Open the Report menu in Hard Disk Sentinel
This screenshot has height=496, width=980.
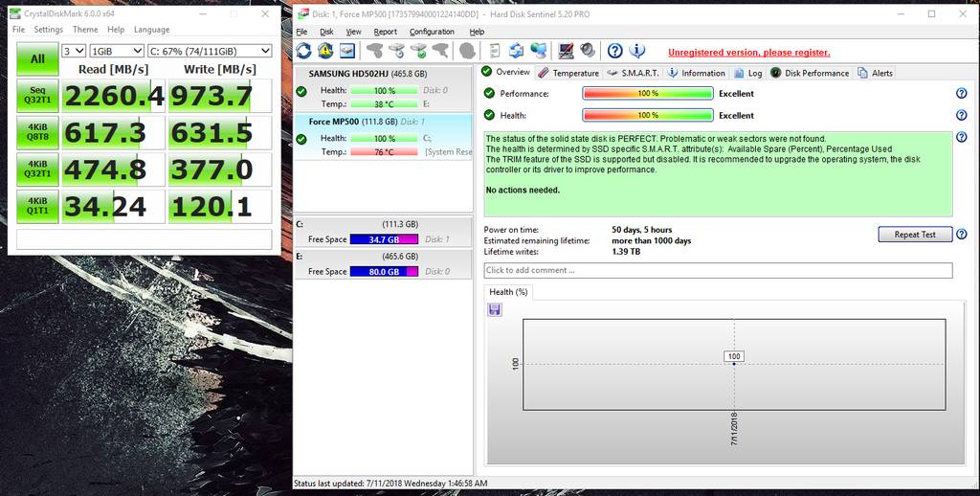tap(385, 32)
